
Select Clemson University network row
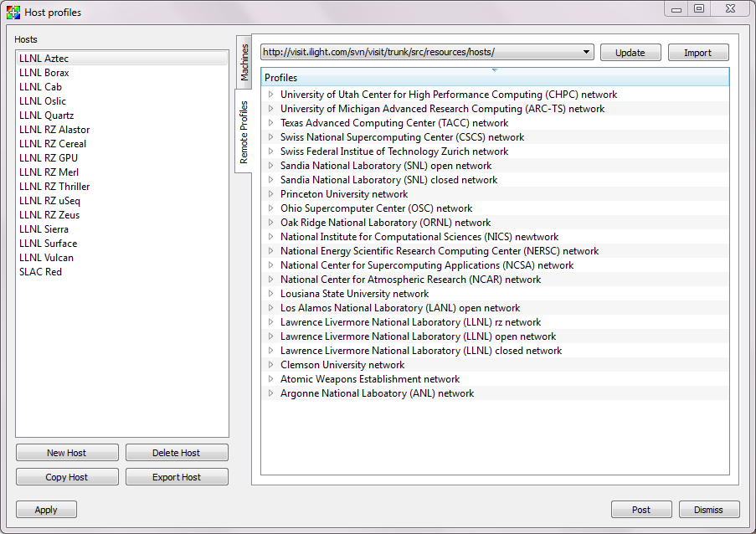click(495, 365)
